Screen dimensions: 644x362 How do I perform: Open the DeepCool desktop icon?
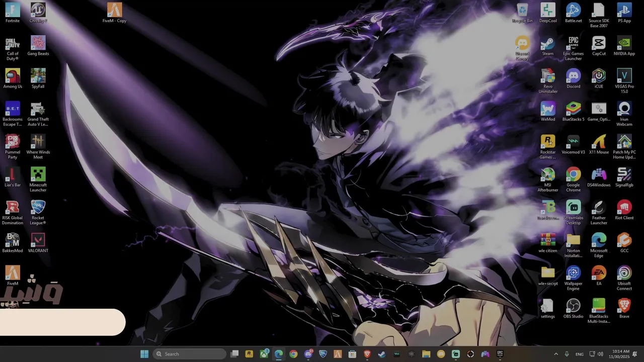point(548,13)
